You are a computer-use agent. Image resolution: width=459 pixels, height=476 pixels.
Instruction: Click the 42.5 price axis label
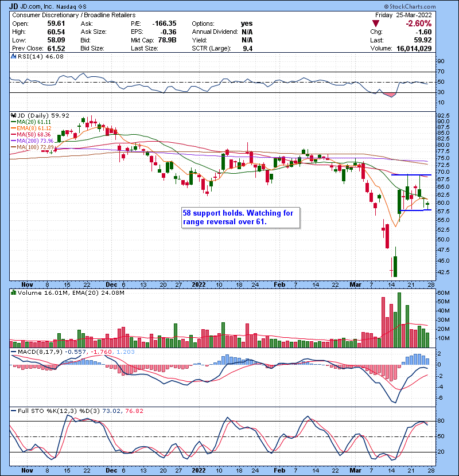pos(443,272)
